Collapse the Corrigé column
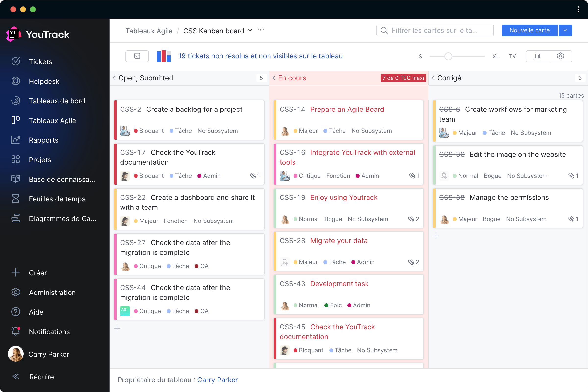This screenshot has width=588, height=392. pos(433,78)
